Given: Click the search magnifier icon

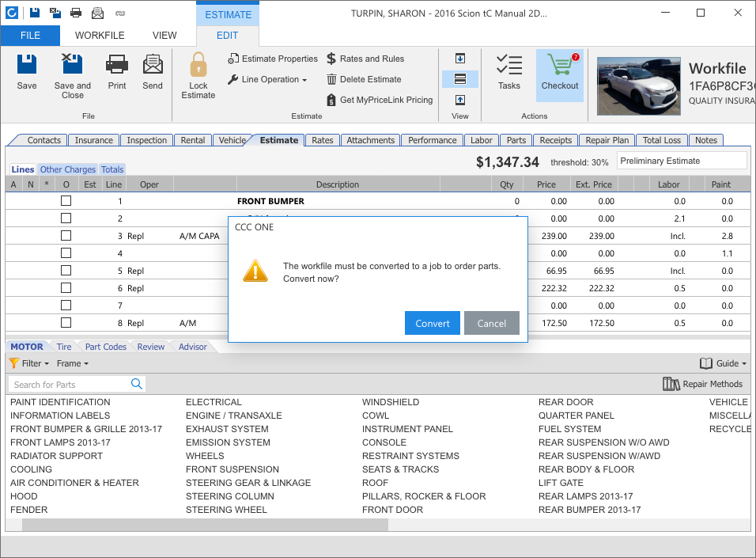Looking at the screenshot, I should 137,384.
